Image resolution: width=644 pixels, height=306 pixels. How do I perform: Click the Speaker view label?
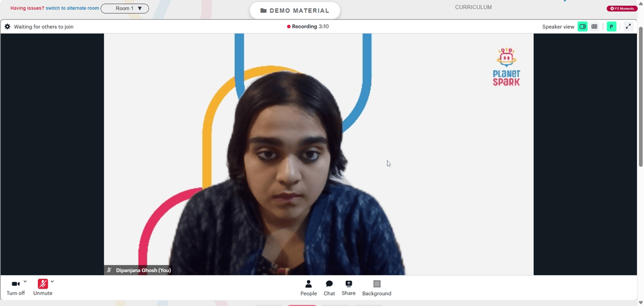click(558, 26)
